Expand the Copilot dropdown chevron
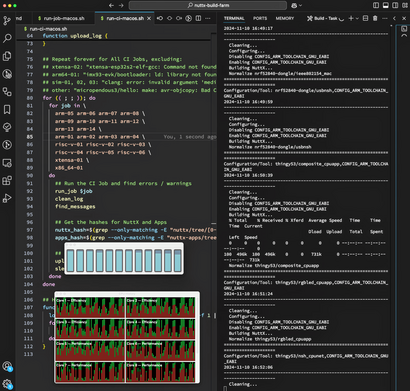 (x=301, y=5)
